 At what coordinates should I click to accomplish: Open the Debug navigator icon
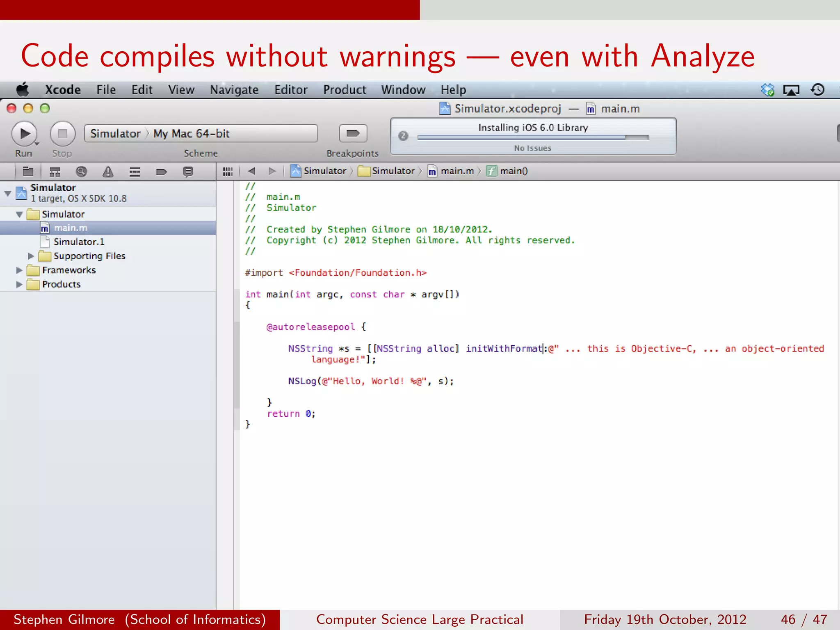coord(135,171)
